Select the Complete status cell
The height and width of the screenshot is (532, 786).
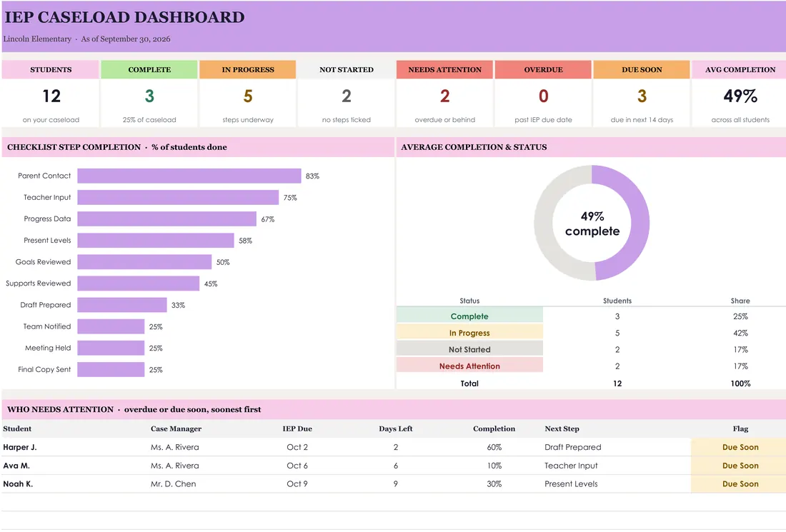click(469, 316)
